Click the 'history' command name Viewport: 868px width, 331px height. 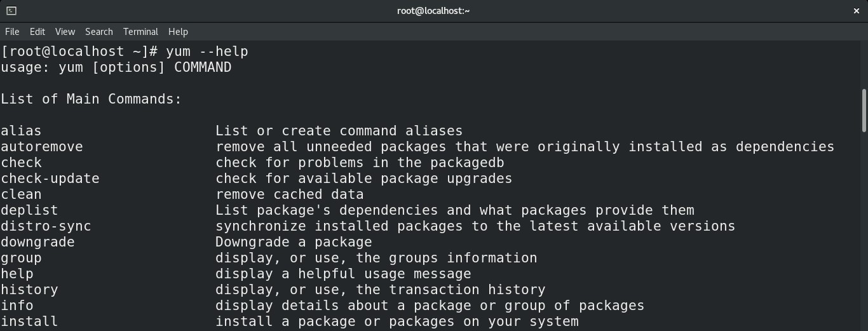pyautogui.click(x=29, y=290)
